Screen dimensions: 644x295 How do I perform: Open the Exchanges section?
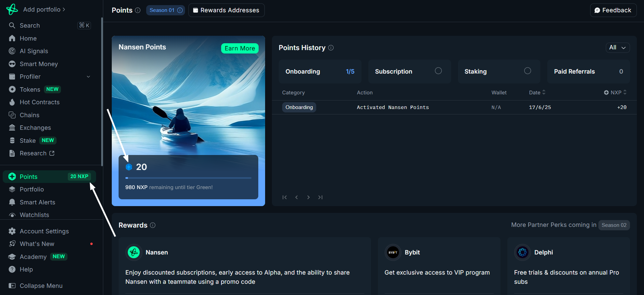pyautogui.click(x=35, y=128)
